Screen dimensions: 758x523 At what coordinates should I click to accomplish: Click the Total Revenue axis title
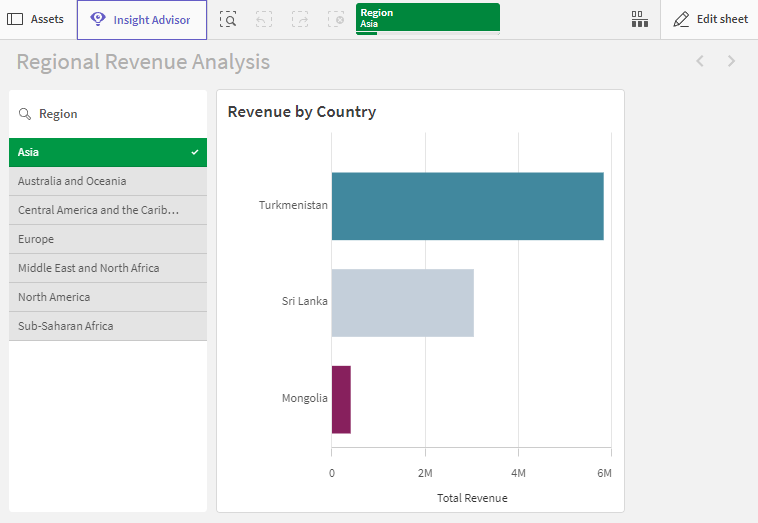[x=472, y=498]
